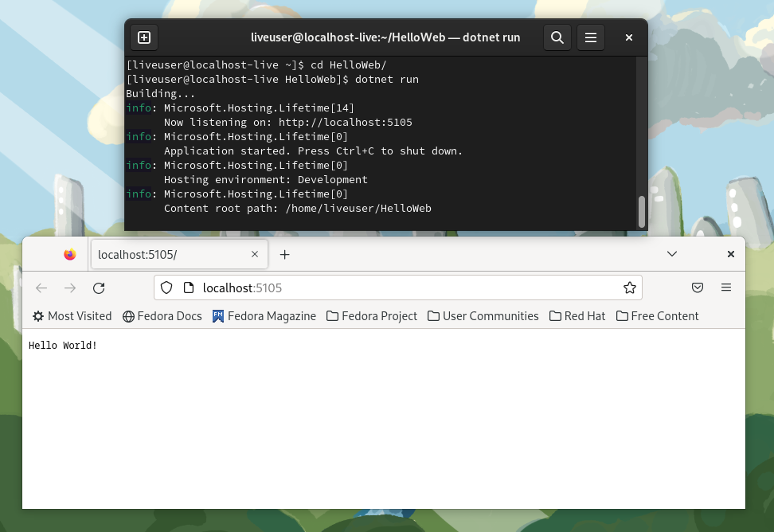Expand the list all tabs dropdown

tap(672, 254)
